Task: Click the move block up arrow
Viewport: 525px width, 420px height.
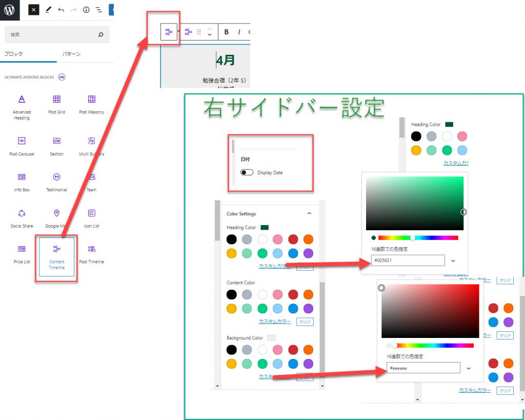Action: [x=210, y=29]
